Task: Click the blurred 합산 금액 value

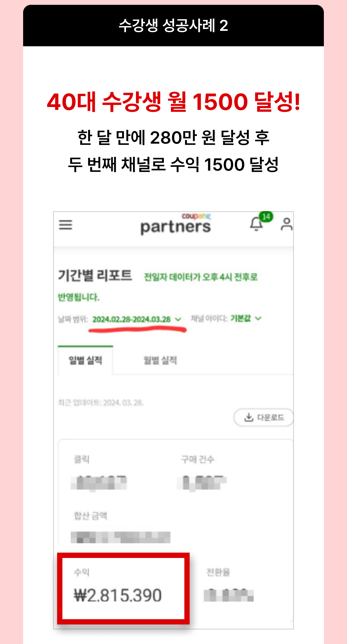Action: [x=120, y=537]
